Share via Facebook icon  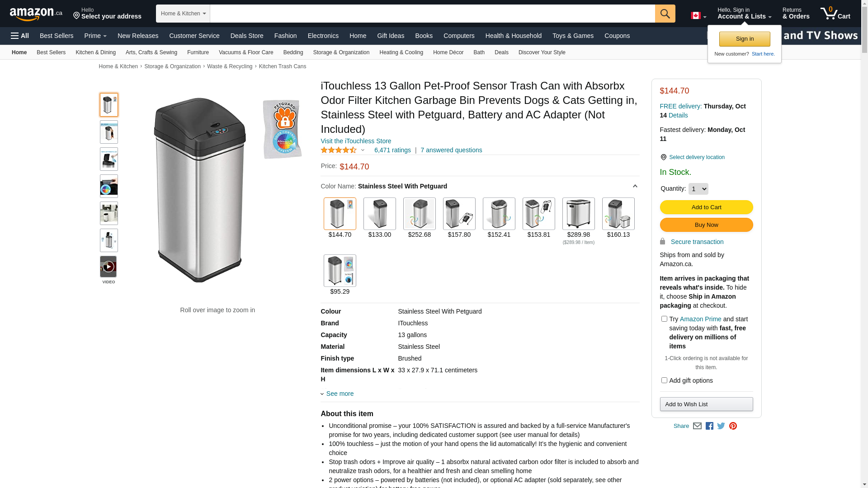[709, 426]
